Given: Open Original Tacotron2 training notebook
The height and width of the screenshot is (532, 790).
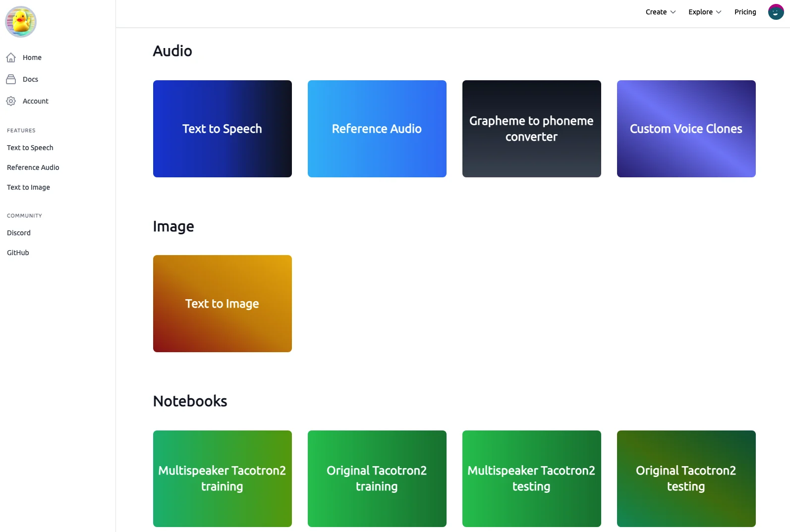Looking at the screenshot, I should [377, 479].
